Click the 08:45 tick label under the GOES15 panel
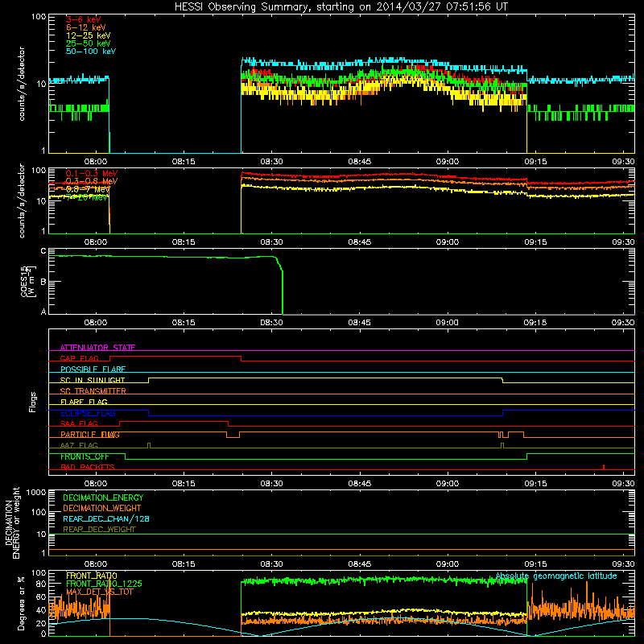 click(x=359, y=323)
